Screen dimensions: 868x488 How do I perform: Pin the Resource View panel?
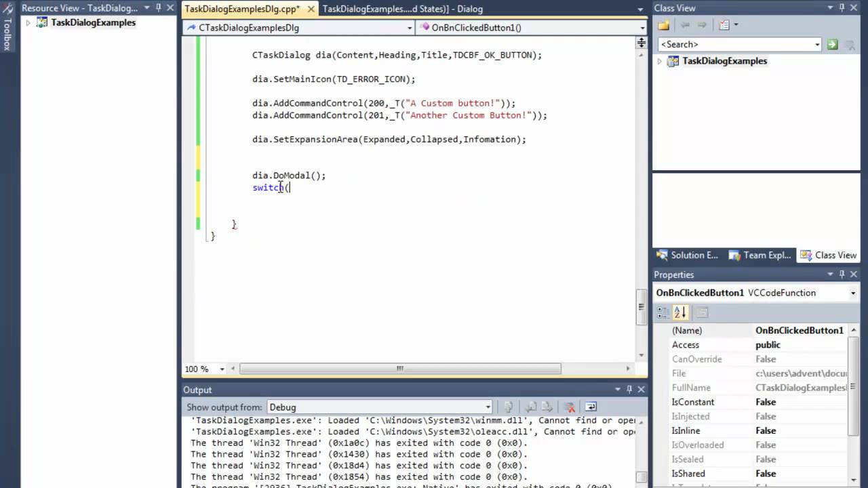(x=159, y=8)
